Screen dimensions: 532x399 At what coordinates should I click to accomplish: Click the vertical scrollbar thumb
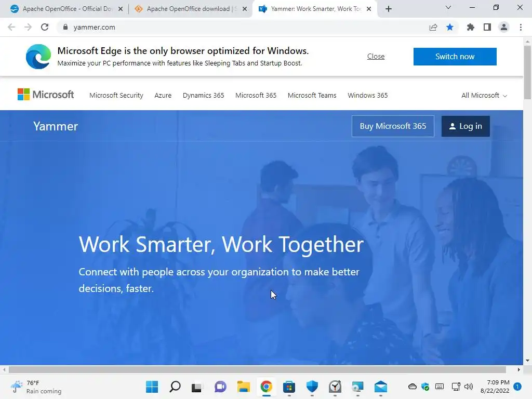527,72
